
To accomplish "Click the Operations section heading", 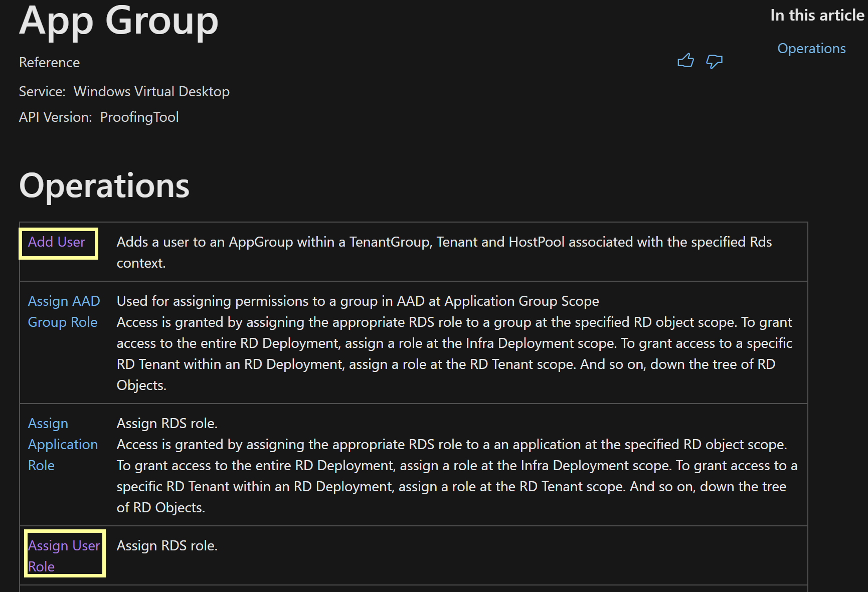I will tap(104, 186).
